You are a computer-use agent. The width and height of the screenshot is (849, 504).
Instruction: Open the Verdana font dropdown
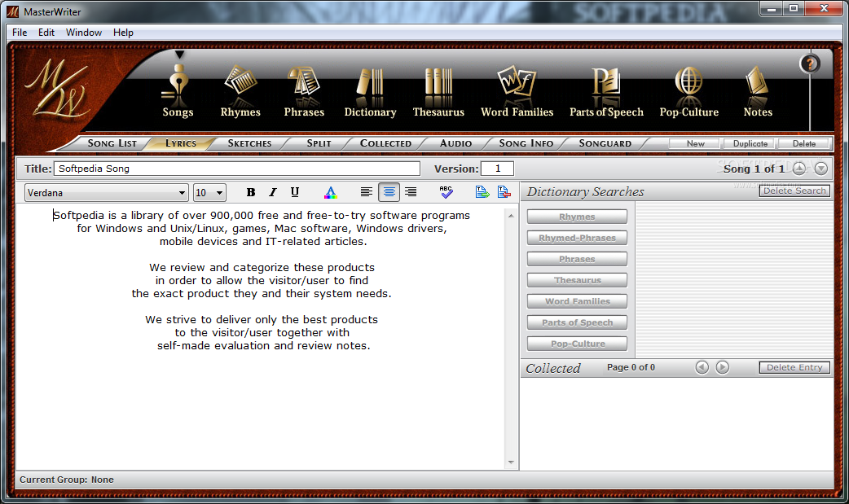(106, 193)
